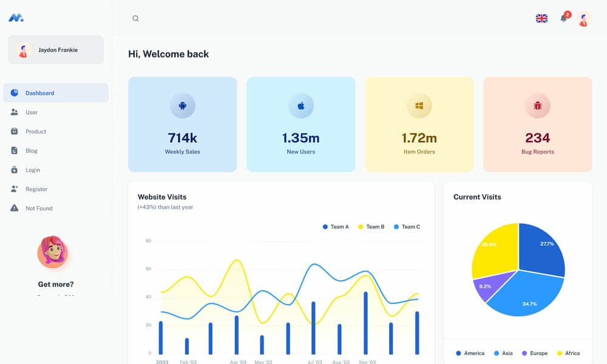Click the Windows icon on Item Orders card
The image size is (607, 364).
click(x=419, y=106)
